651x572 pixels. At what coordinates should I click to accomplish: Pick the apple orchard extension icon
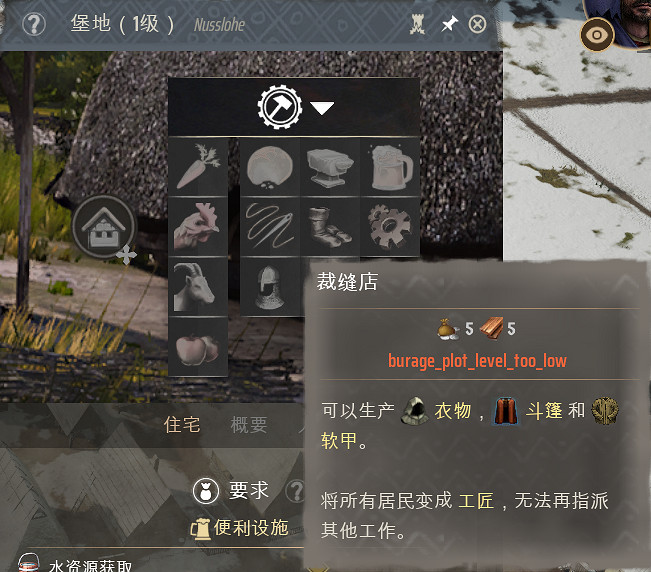pos(198,347)
